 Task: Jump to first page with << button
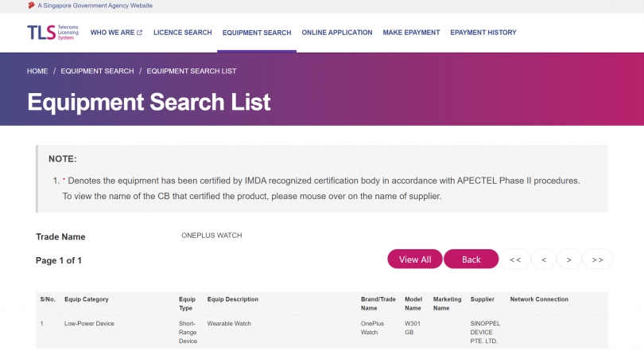pyautogui.click(x=515, y=259)
